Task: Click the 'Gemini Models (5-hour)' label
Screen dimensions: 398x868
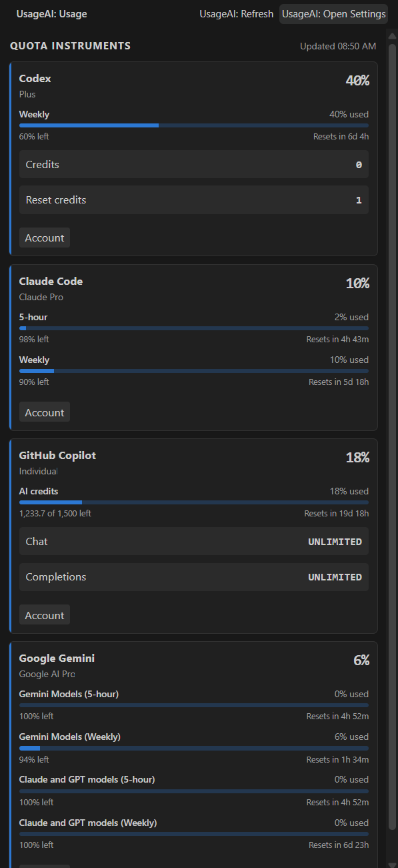Action: [x=69, y=695]
